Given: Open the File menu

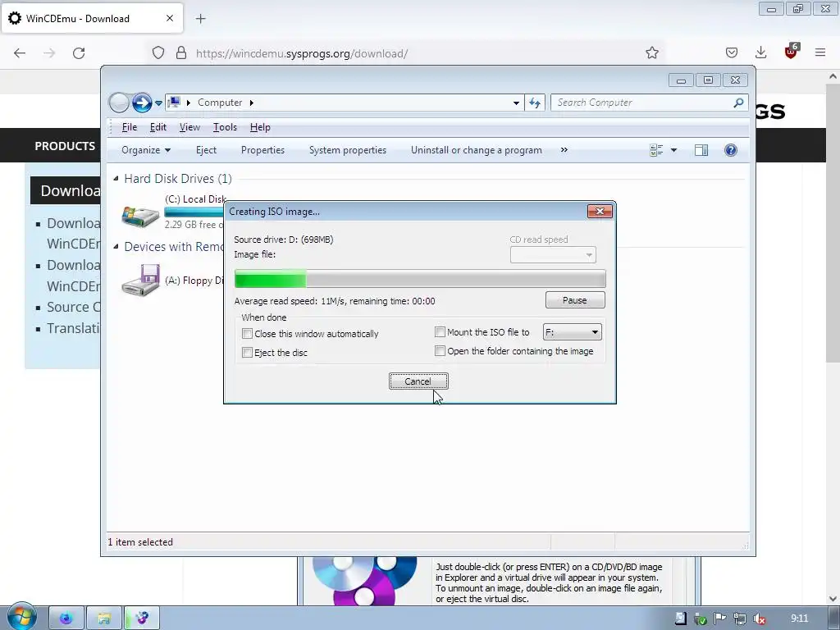Looking at the screenshot, I should click(130, 127).
